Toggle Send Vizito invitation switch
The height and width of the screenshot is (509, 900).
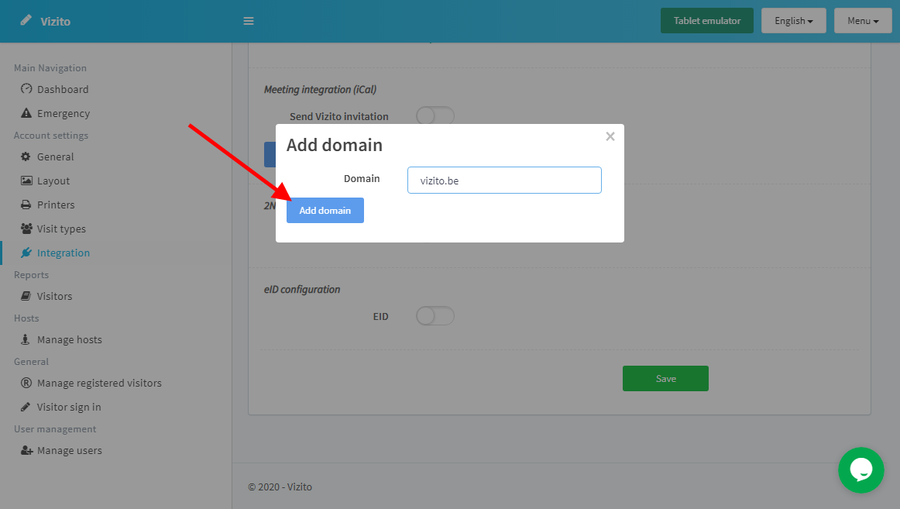tap(435, 116)
